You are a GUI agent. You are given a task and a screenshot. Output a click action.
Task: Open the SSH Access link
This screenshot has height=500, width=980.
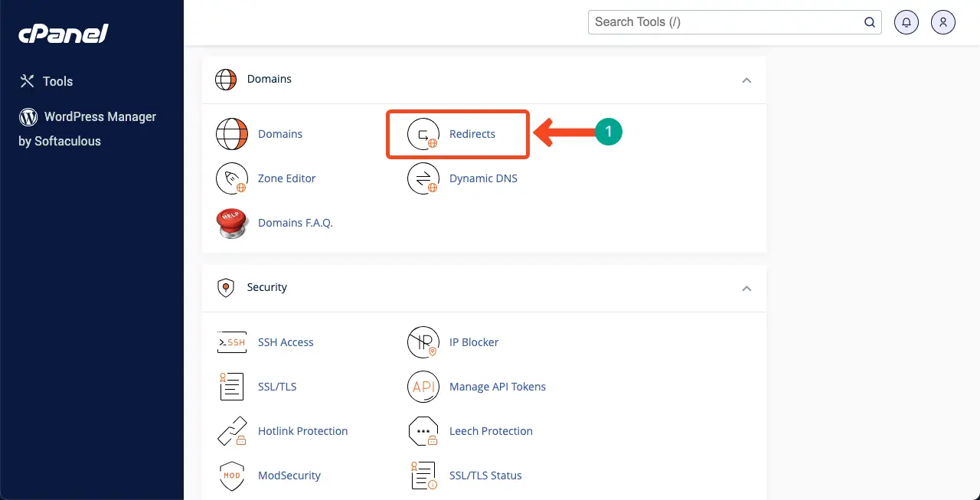tap(286, 342)
